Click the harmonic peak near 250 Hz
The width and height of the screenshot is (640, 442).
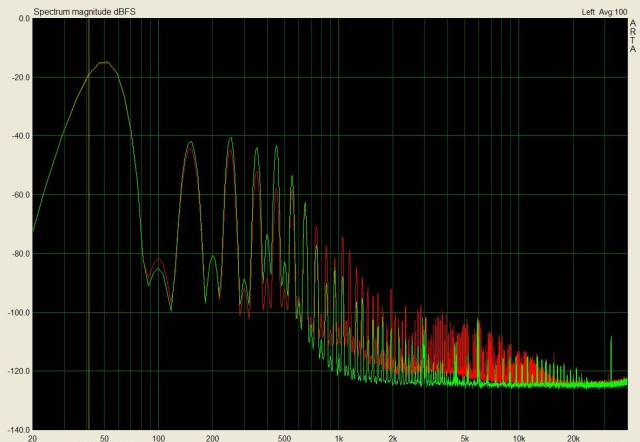coord(229,138)
